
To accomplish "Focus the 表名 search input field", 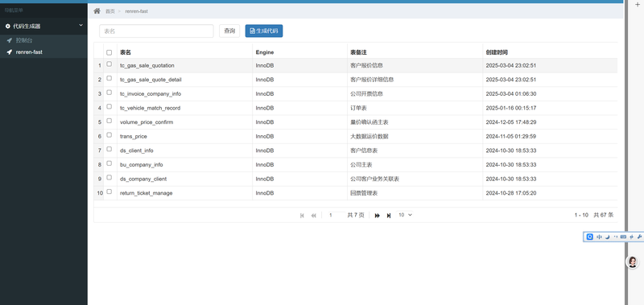I will point(156,31).
